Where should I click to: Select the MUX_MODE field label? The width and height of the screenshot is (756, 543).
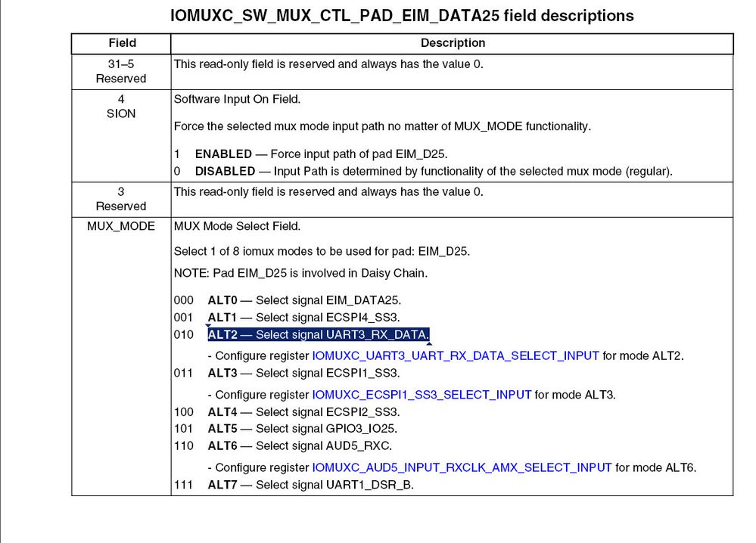tap(121, 225)
